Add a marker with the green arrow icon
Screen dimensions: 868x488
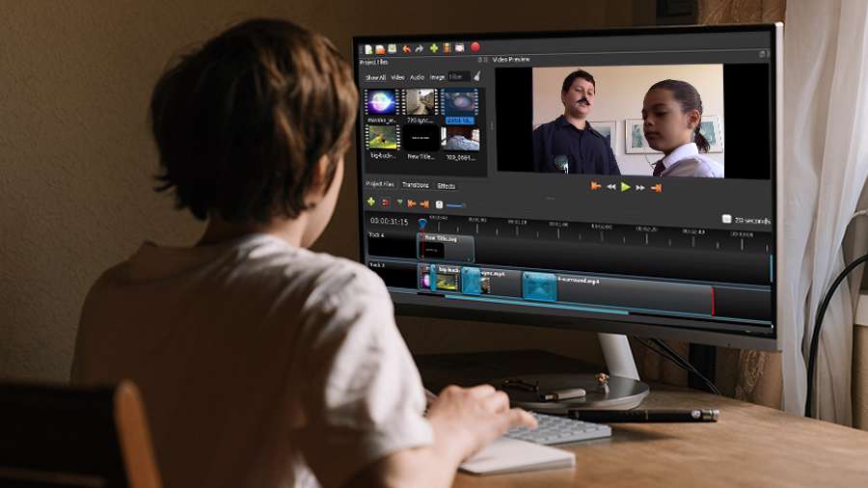click(x=399, y=203)
